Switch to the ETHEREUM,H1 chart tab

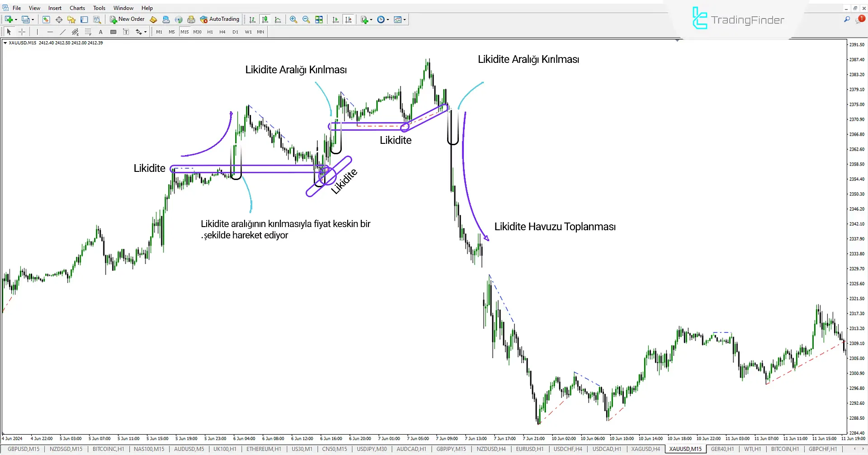(x=264, y=449)
